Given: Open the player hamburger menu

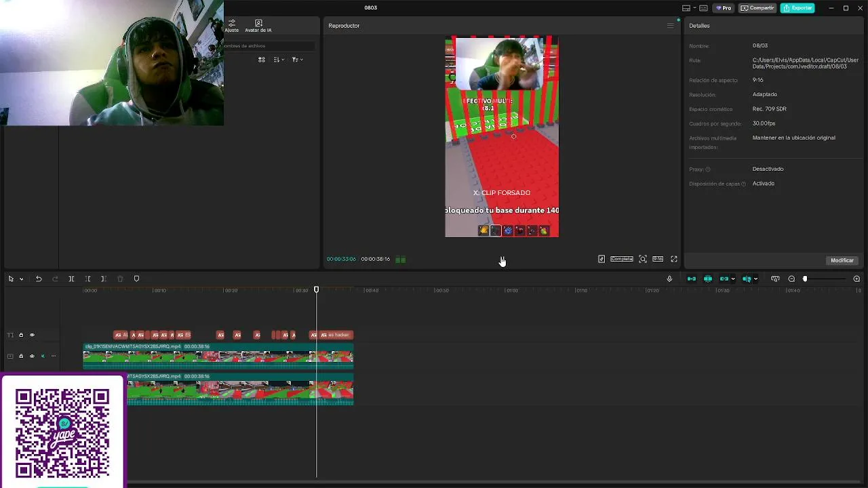Looking at the screenshot, I should pyautogui.click(x=671, y=26).
